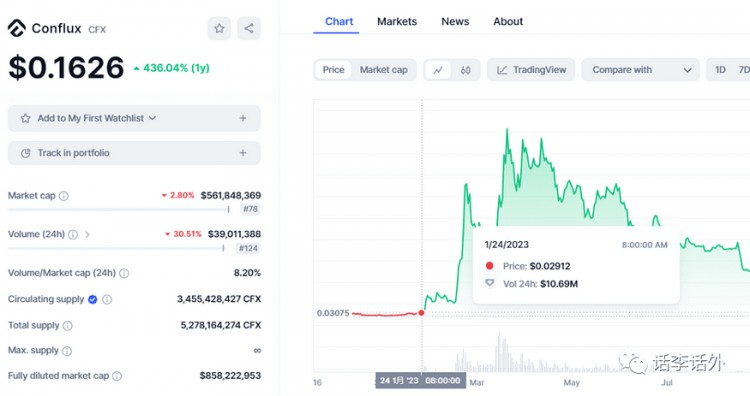Click the Conflux logo icon
Viewport: 750px width, 396px height.
click(x=17, y=29)
